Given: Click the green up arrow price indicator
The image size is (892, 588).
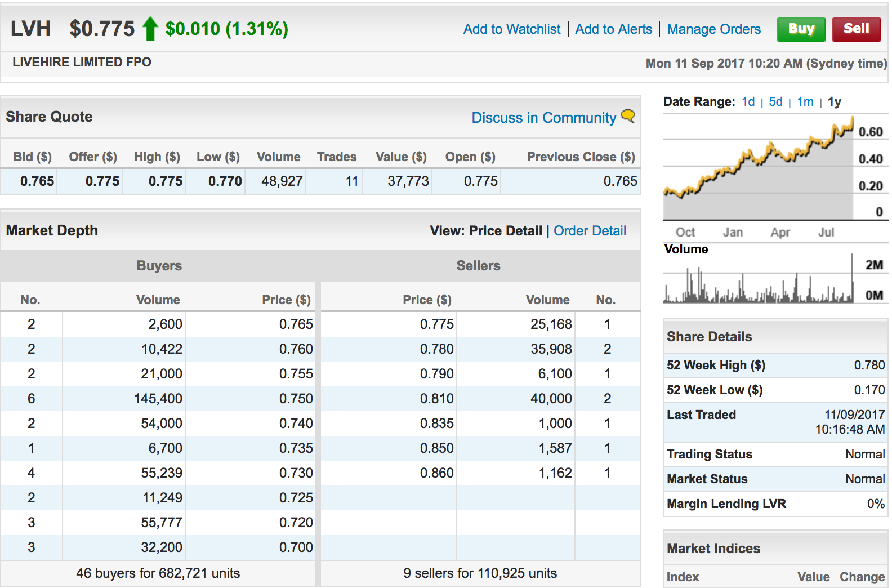Looking at the screenshot, I should [x=150, y=28].
